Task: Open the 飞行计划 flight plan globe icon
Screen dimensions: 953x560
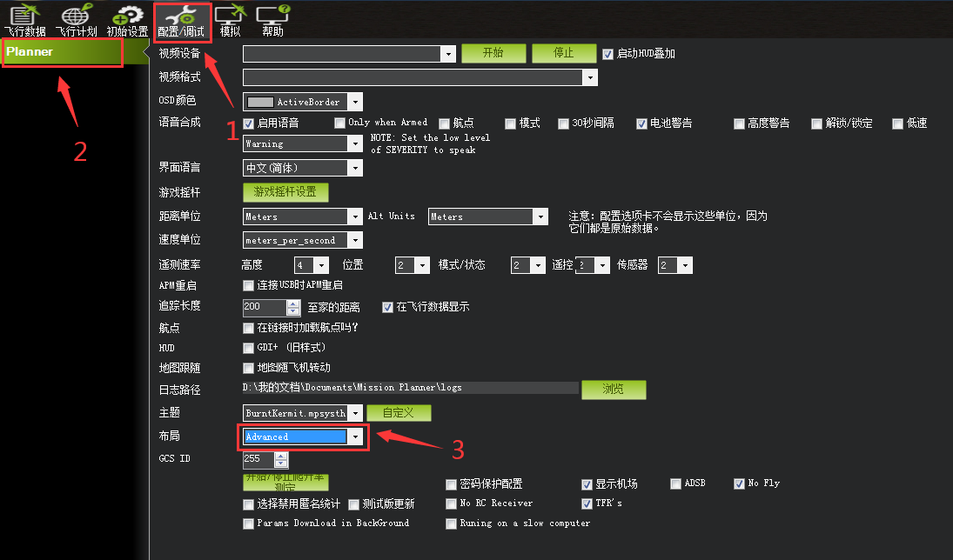Action: pos(76,15)
